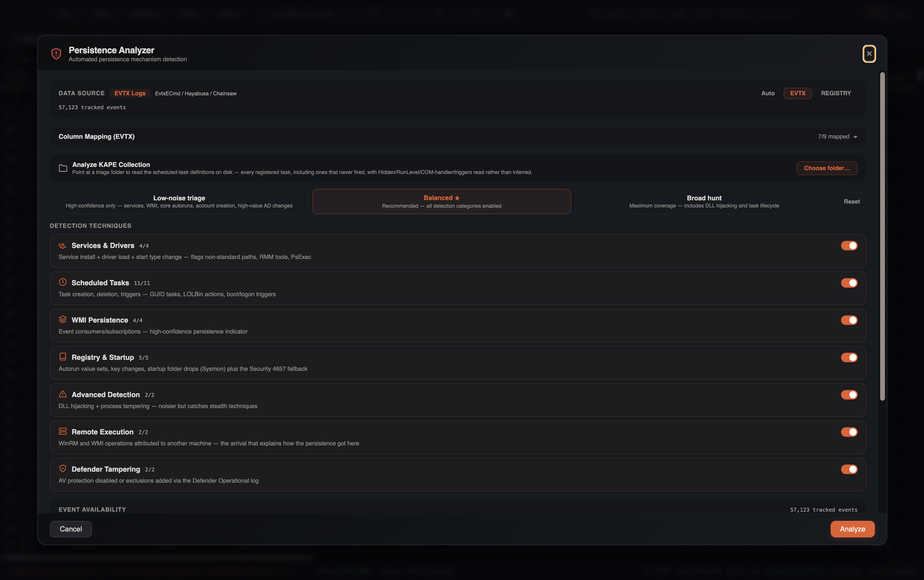The height and width of the screenshot is (580, 924).
Task: Click the Defender Tampering shield icon
Action: tap(62, 468)
